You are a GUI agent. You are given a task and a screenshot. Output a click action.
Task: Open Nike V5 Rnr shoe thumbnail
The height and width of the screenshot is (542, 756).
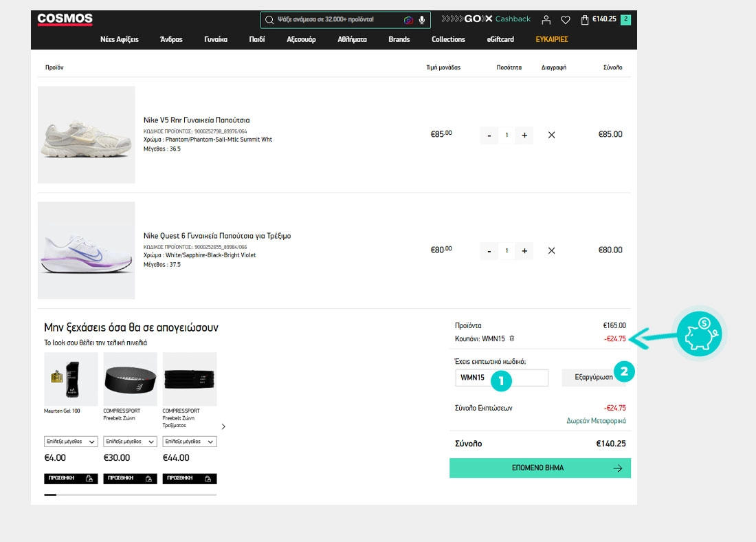(x=87, y=135)
